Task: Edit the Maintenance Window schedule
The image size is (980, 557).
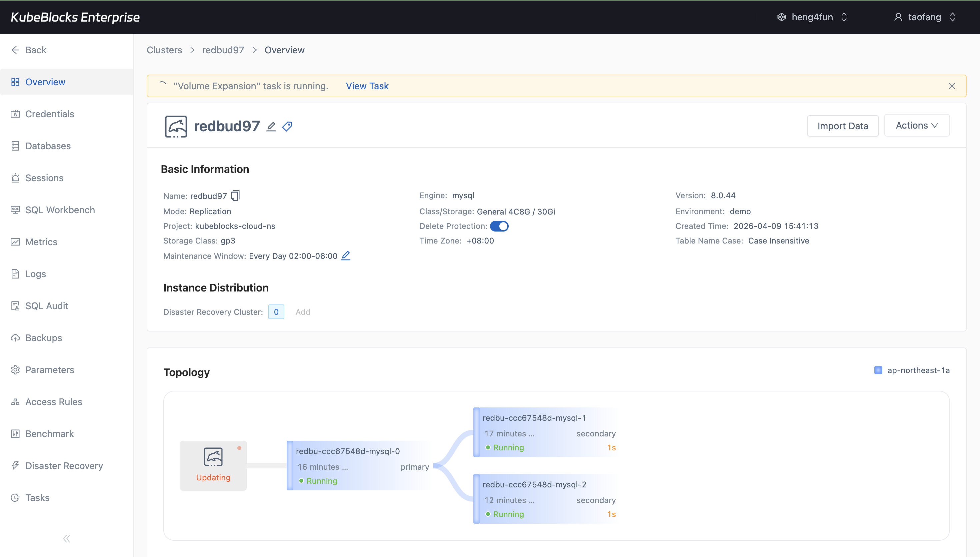Action: coord(346,256)
